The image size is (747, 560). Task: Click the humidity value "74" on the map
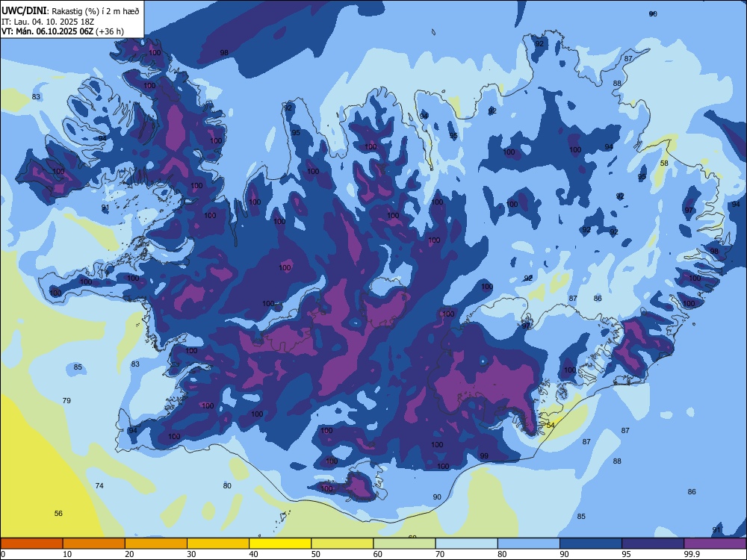tap(99, 486)
